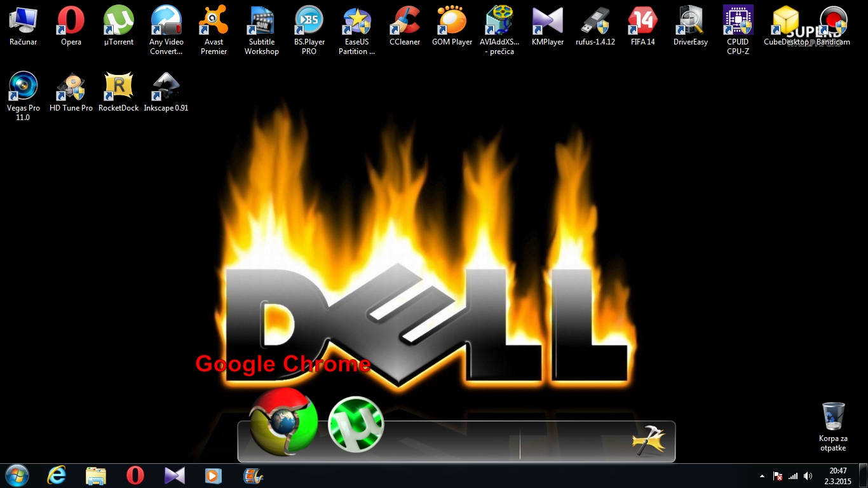Open Windows Explorer from the taskbar
This screenshot has width=868, height=488.
coord(96,475)
